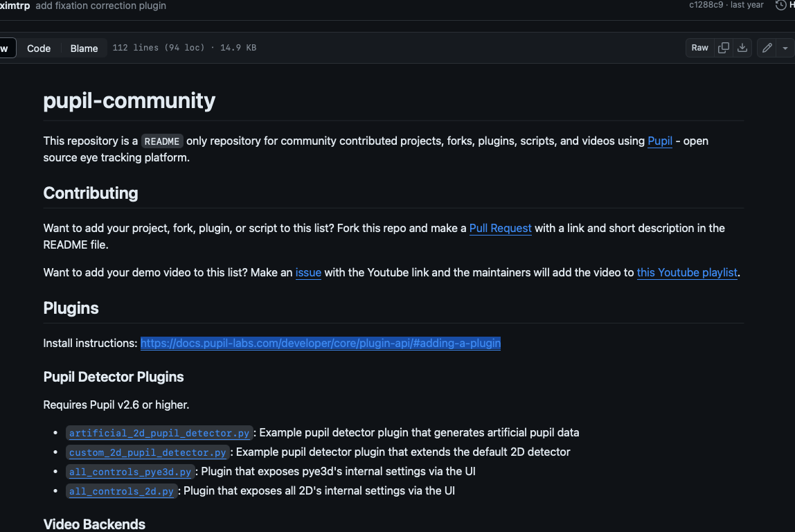Open artificial_2d_pupil_detector.py link
Image resolution: width=795 pixels, height=532 pixels.
[159, 433]
